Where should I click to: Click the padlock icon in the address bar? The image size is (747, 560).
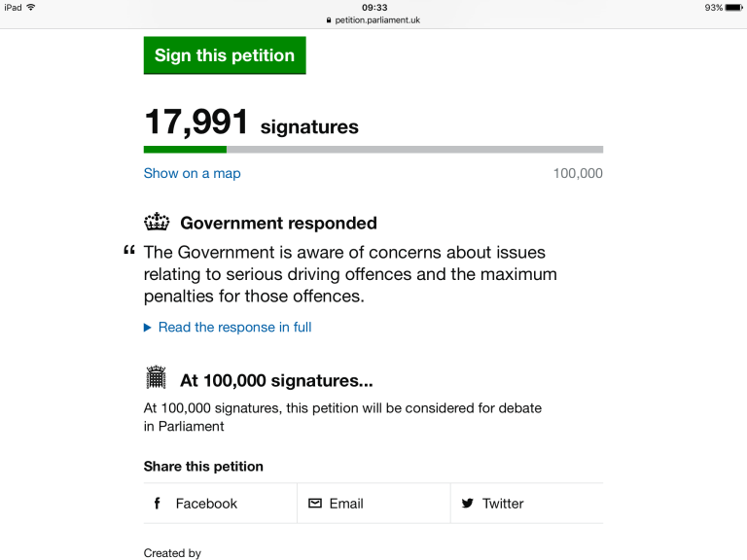(x=330, y=19)
